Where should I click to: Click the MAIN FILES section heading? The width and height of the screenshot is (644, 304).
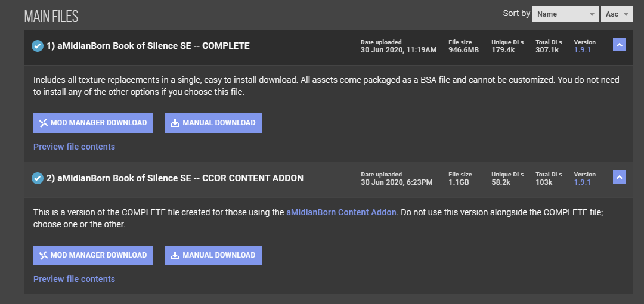(x=51, y=16)
